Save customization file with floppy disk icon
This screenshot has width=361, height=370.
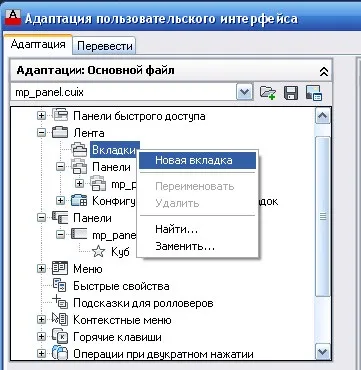(x=291, y=92)
